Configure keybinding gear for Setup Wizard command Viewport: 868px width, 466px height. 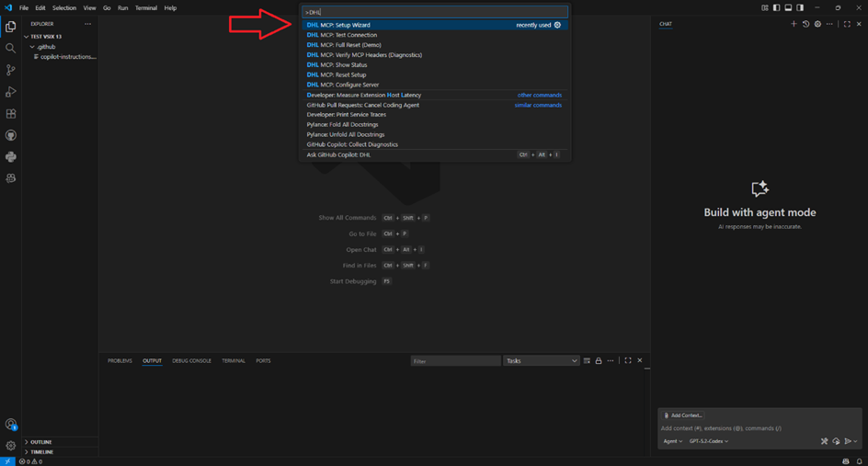557,25
